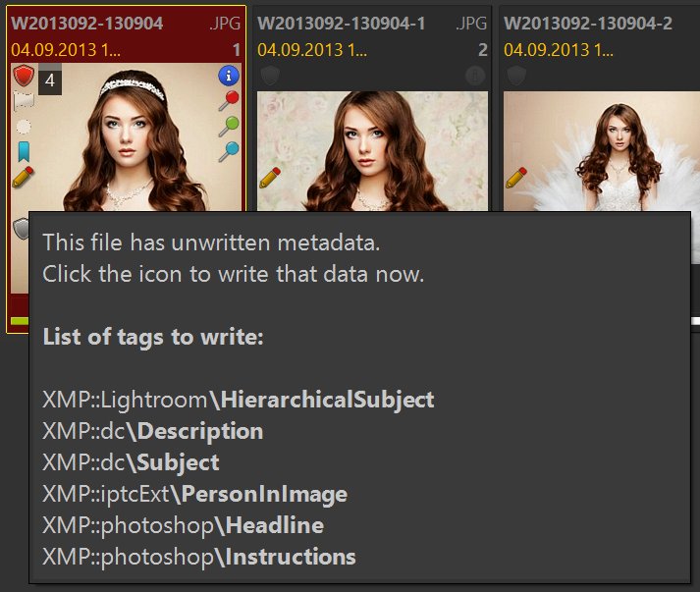Toggle the green pin on W2013092-130904

point(229,127)
